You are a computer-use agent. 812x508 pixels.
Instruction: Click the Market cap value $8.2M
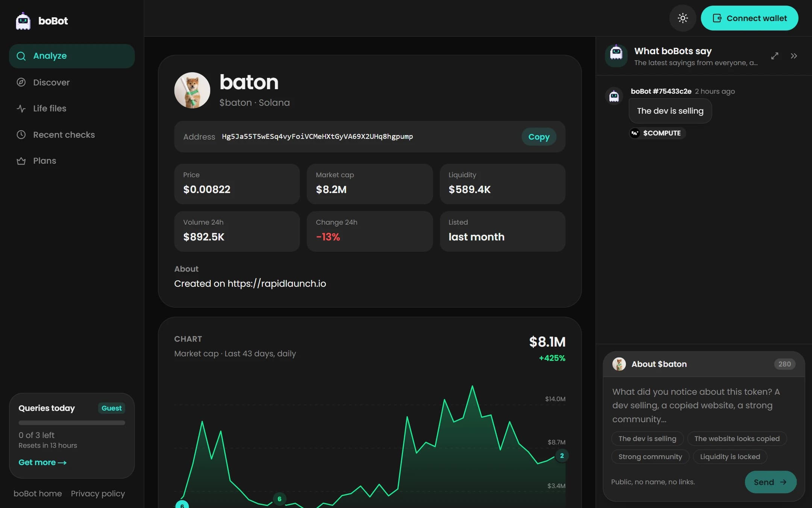[x=331, y=189]
